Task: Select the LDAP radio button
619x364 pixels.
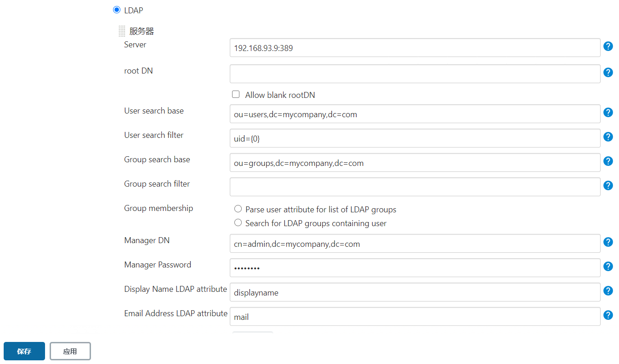Action: (x=117, y=10)
